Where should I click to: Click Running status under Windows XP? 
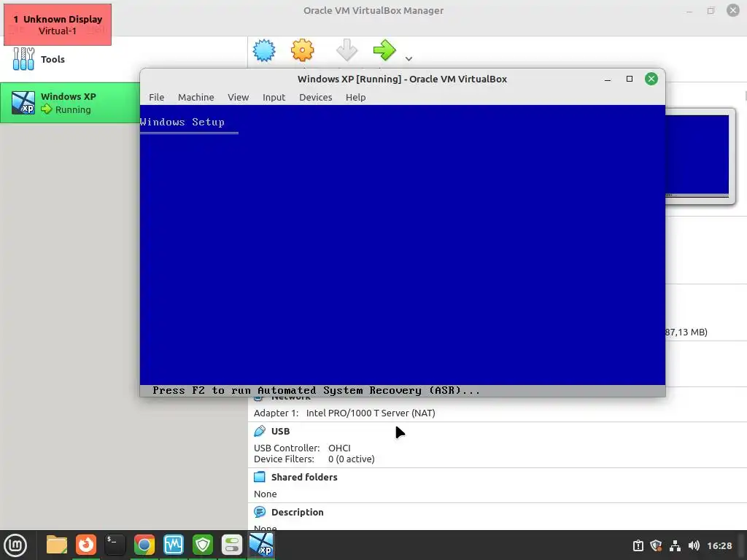click(x=73, y=110)
